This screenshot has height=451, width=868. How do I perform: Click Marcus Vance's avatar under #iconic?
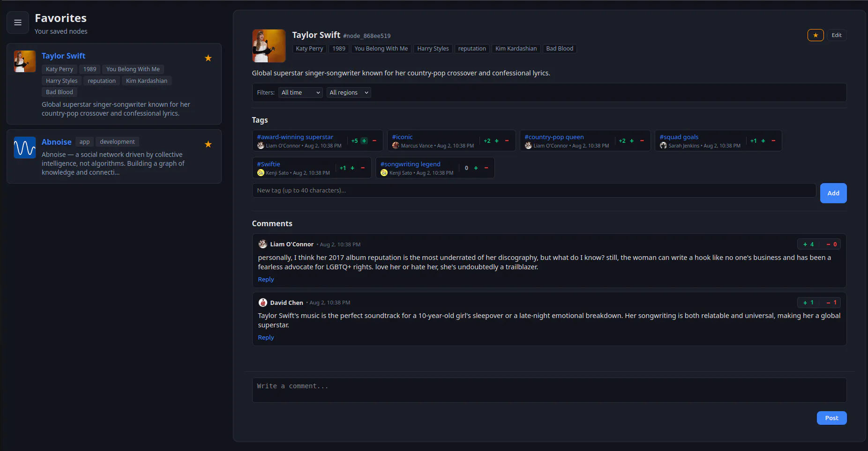pyautogui.click(x=396, y=146)
